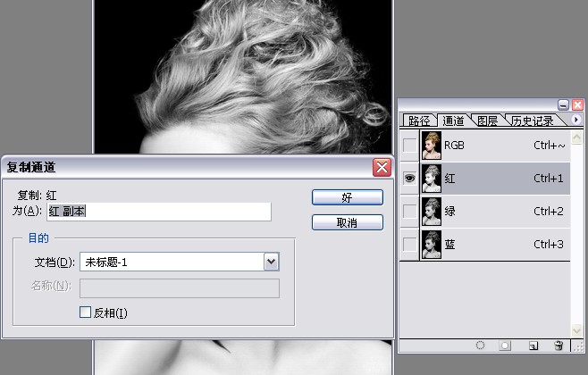
Task: Click the Ctrl+3 shortcut text
Action: [x=549, y=245]
